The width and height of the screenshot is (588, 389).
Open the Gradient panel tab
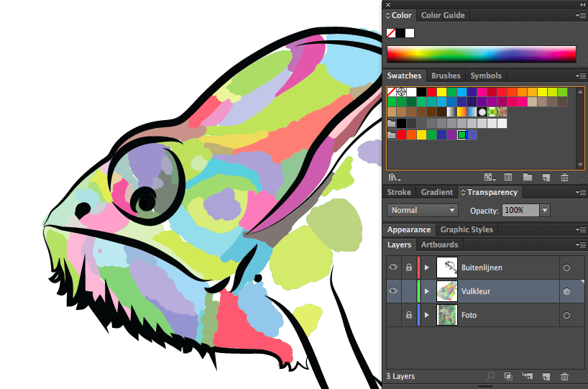[436, 192]
